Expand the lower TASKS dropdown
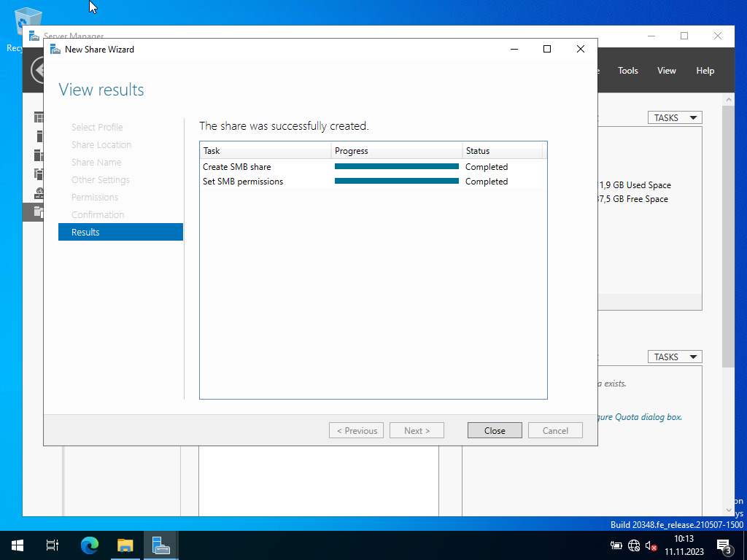Viewport: 747px width, 560px height. pyautogui.click(x=674, y=357)
